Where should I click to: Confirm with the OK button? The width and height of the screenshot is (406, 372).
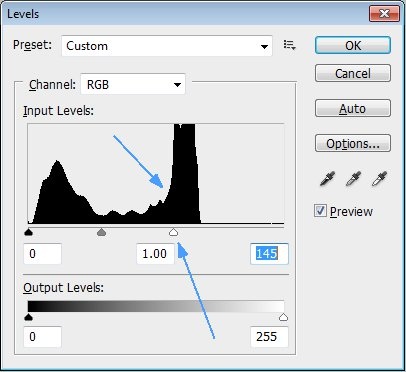tap(353, 45)
